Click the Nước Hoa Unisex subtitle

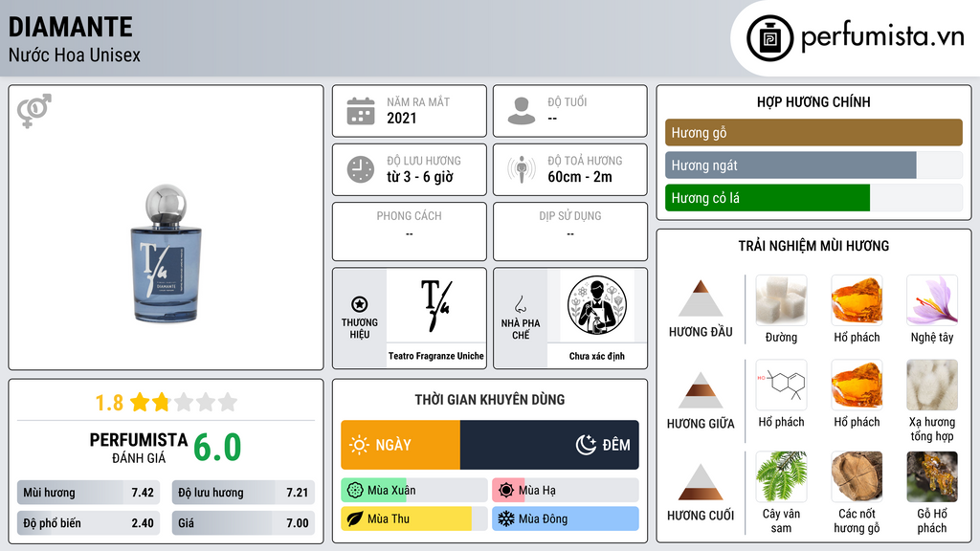[x=75, y=55]
